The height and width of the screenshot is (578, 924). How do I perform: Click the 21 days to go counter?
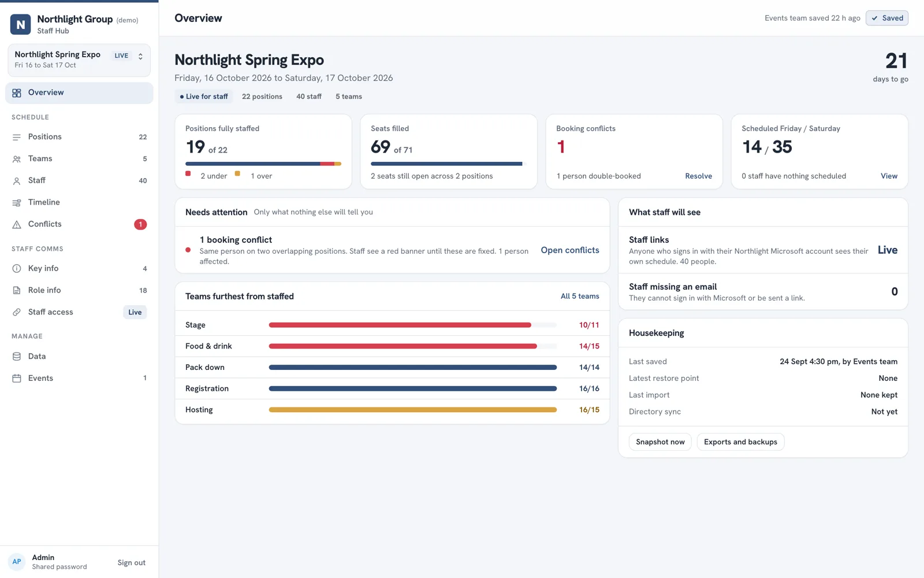click(x=891, y=66)
